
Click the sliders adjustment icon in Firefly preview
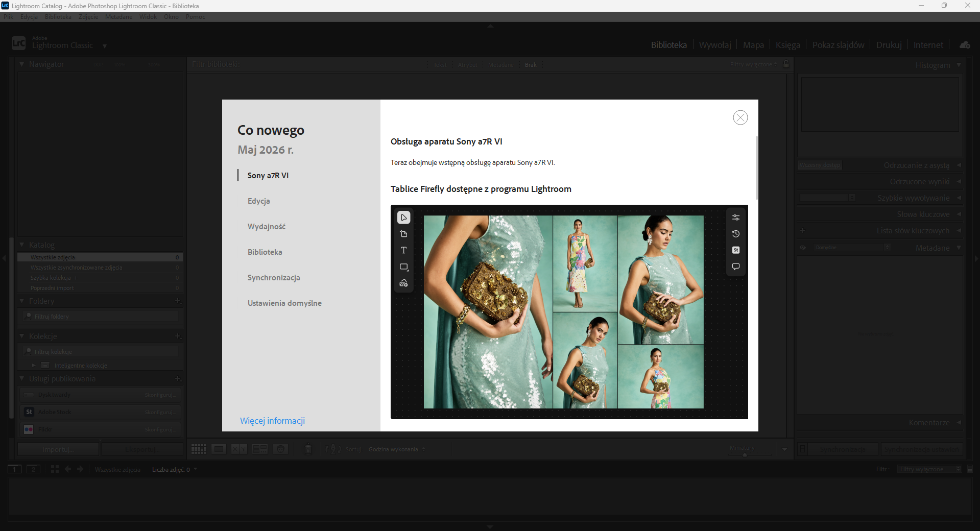click(735, 218)
